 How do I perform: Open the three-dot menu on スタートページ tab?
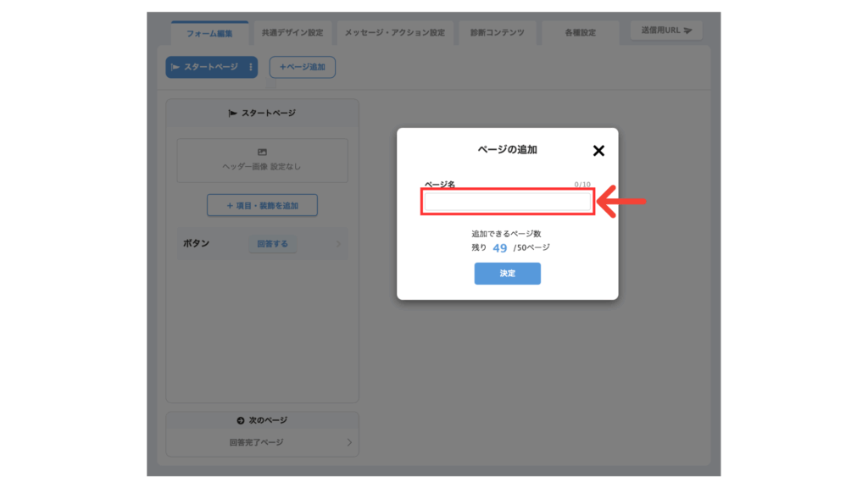(x=250, y=67)
